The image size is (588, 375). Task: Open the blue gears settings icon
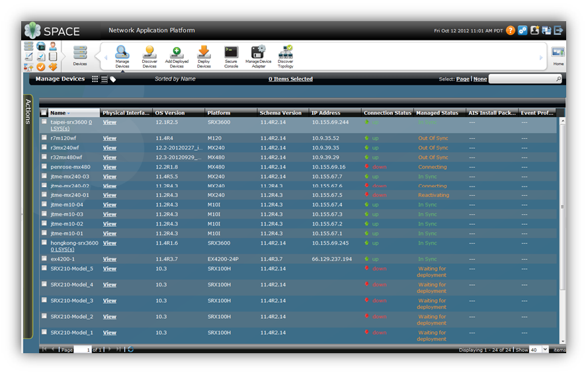point(523,30)
